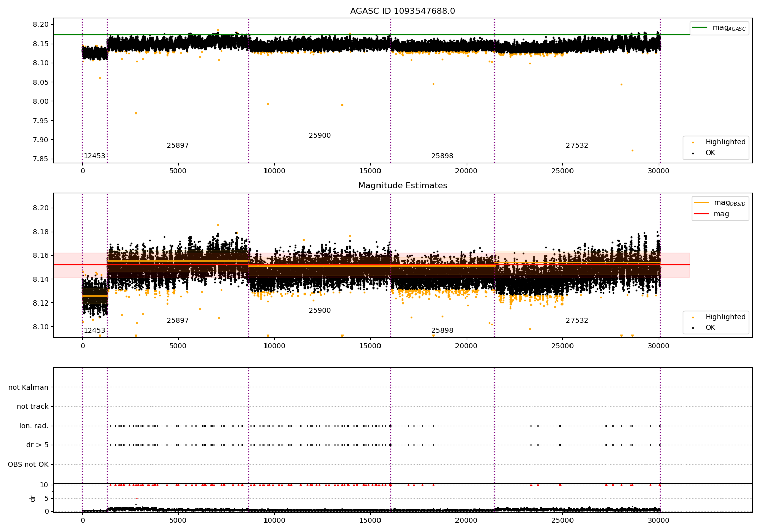The image size is (760, 532).
Task: Click "OK" legend entry in the AGASC ID plot
Action: click(704, 153)
